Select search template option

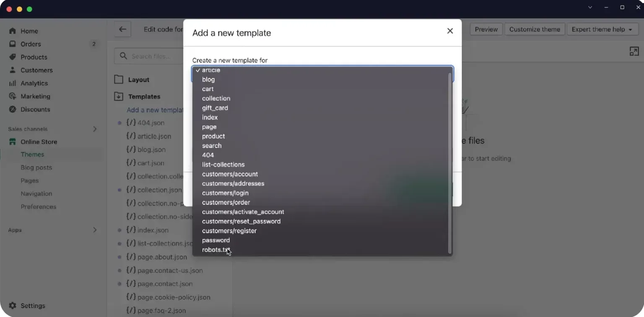click(322, 146)
